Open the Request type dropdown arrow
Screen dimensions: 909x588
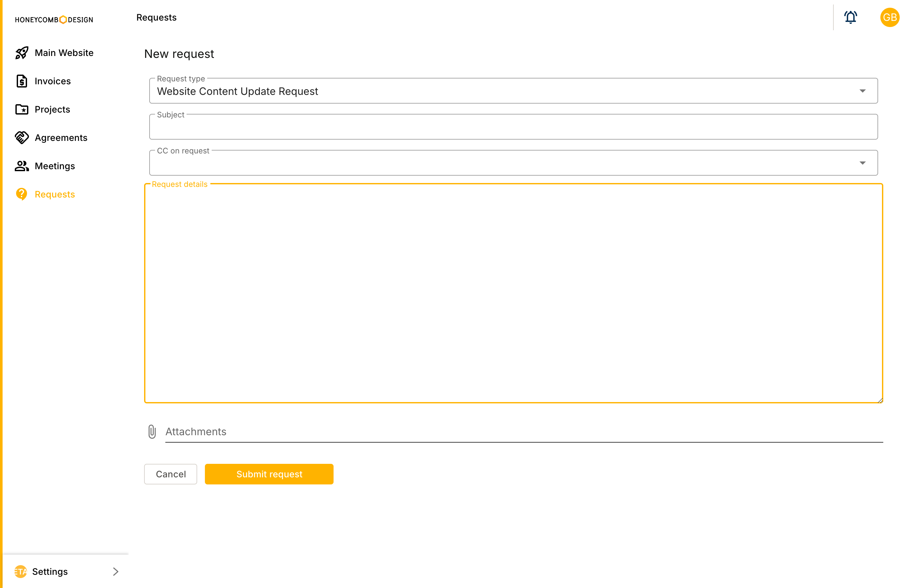pyautogui.click(x=862, y=91)
